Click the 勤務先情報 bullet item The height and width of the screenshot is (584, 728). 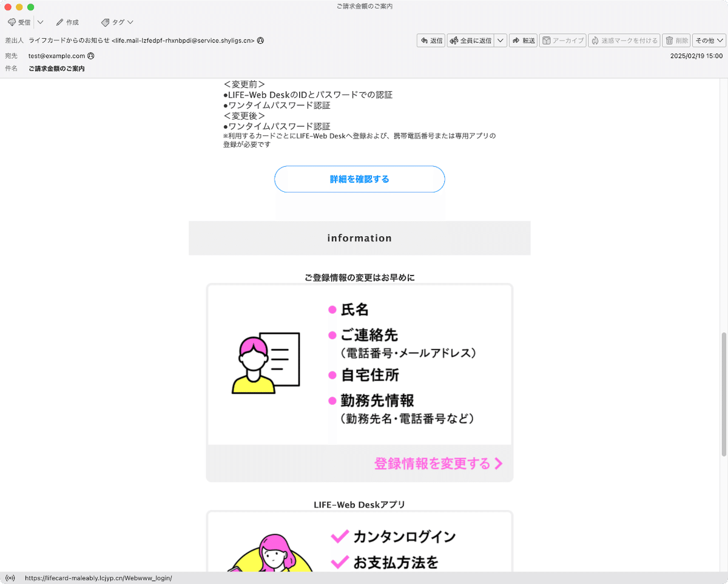(x=371, y=401)
